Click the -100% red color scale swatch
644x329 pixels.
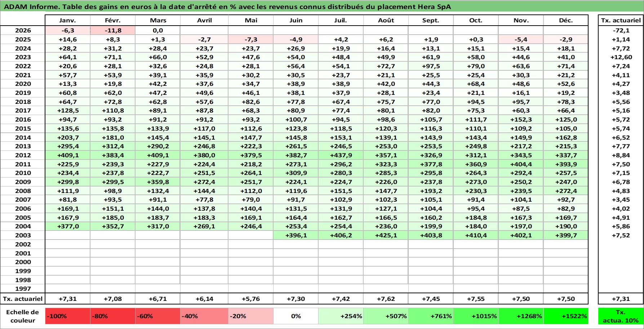tap(68, 316)
